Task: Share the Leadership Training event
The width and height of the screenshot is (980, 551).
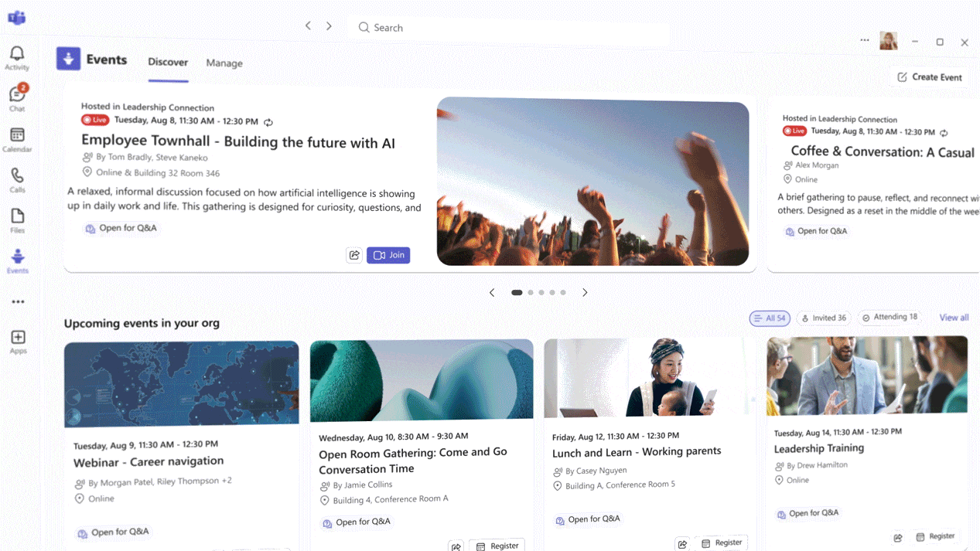Action: point(898,537)
